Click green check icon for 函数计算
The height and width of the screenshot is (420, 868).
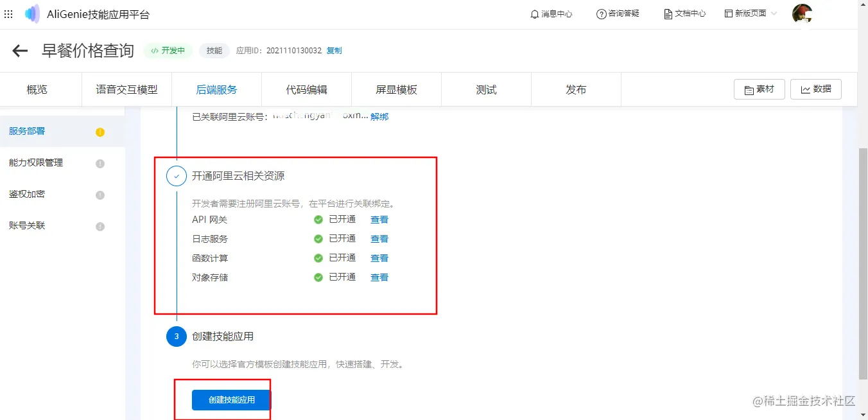(x=318, y=258)
